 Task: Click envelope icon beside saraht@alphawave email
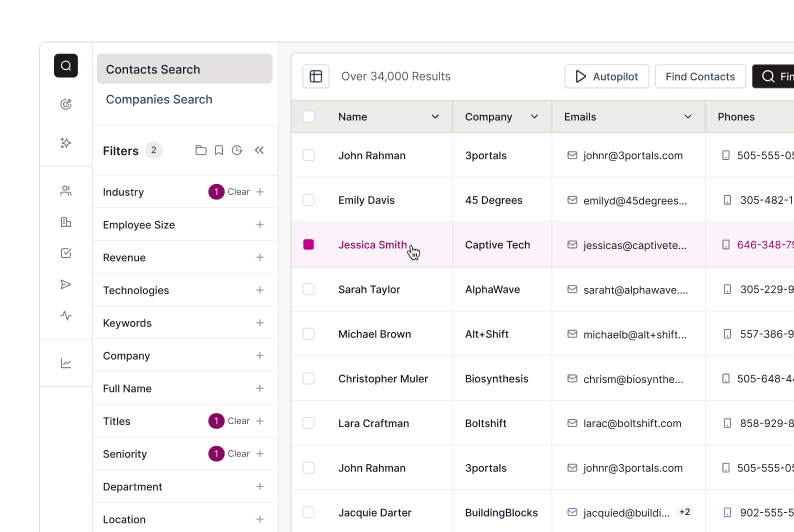pyautogui.click(x=572, y=289)
